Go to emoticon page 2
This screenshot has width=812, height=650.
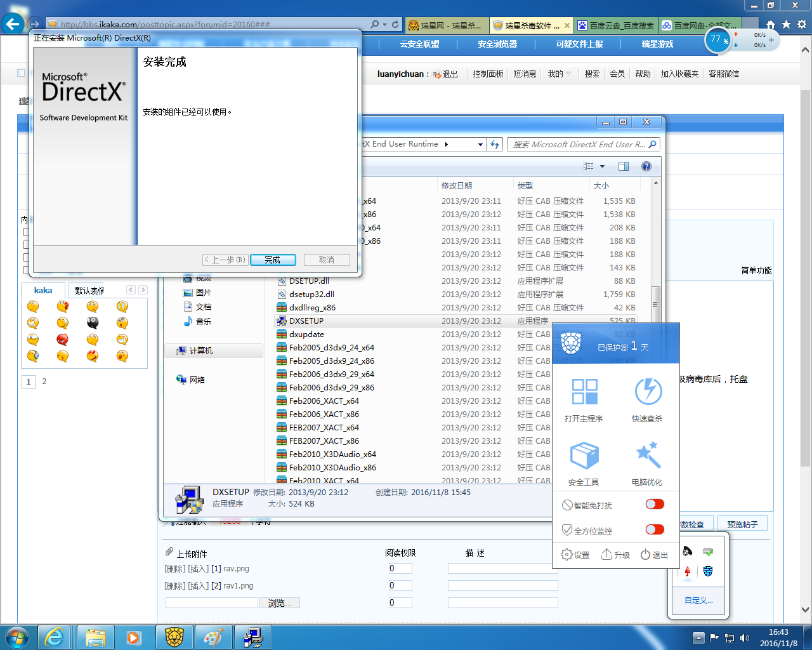pos(44,381)
